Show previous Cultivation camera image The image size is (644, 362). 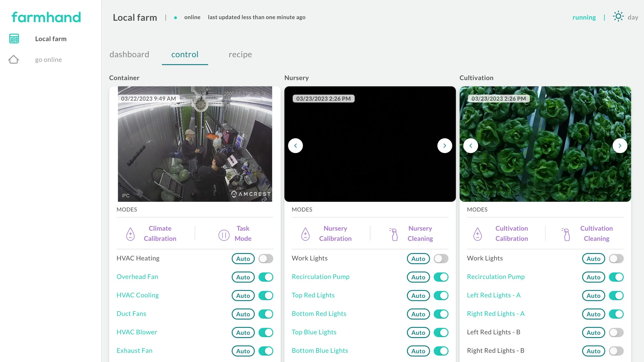click(470, 146)
